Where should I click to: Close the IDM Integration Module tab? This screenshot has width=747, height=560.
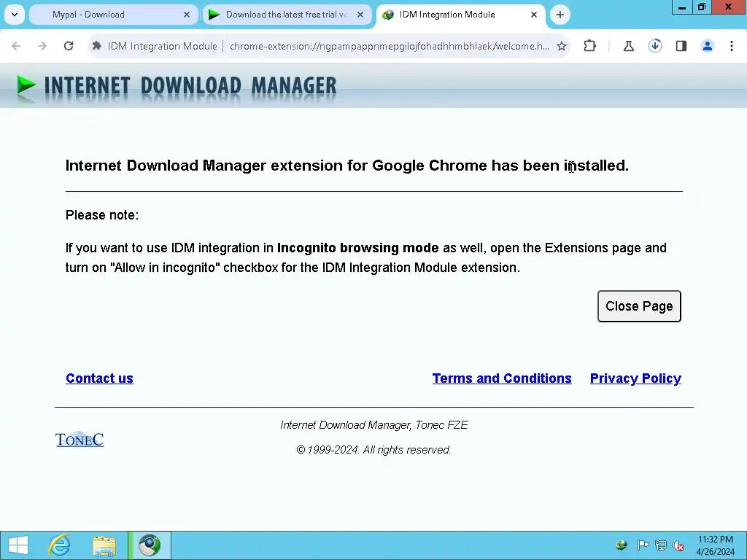(534, 15)
